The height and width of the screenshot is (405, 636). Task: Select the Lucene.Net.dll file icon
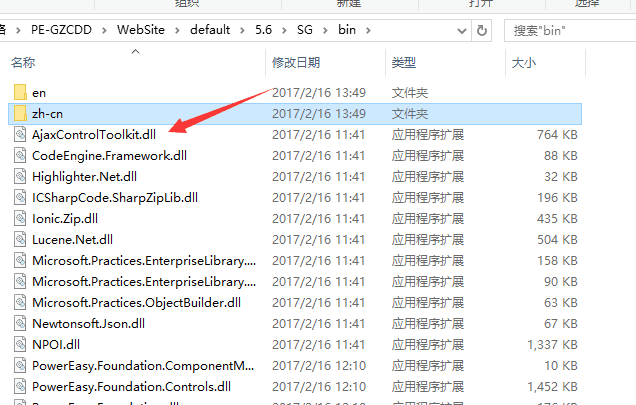coord(20,239)
